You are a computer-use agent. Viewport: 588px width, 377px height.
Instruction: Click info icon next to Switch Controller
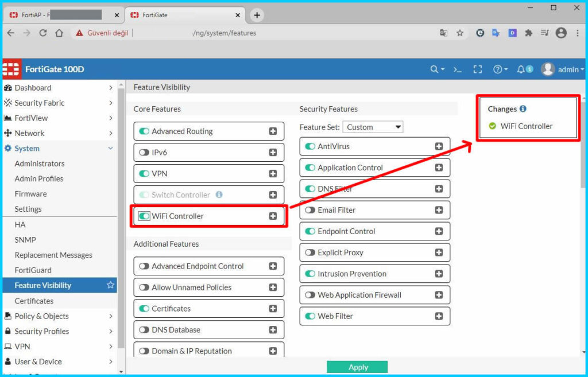point(219,195)
